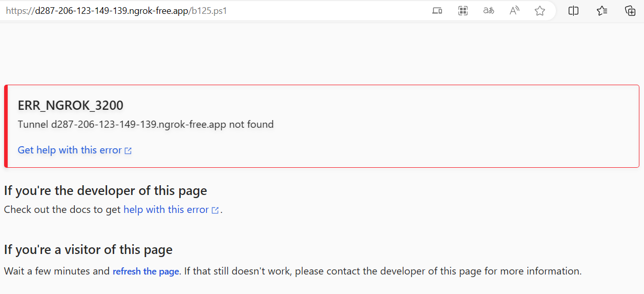644x294 pixels.
Task: Click the developer of this page heading
Action: coord(106,191)
